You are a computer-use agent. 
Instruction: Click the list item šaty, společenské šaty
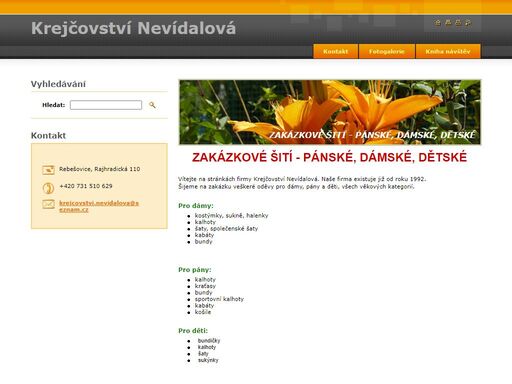(x=226, y=229)
